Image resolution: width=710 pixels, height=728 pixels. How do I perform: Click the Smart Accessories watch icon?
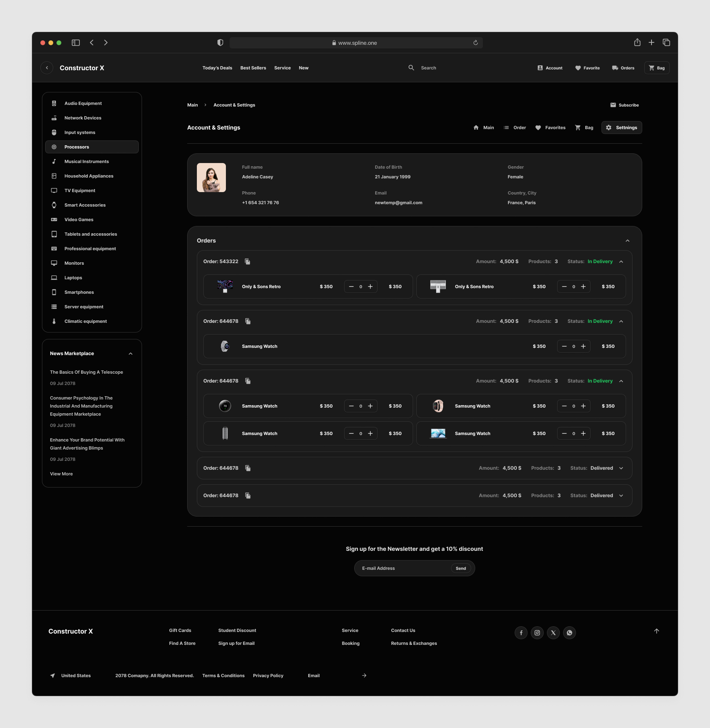point(54,205)
